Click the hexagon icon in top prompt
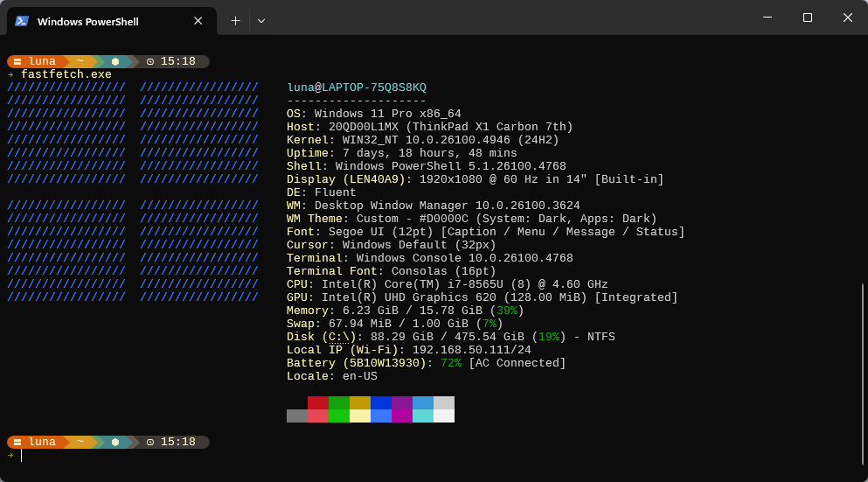The image size is (868, 482). (115, 61)
